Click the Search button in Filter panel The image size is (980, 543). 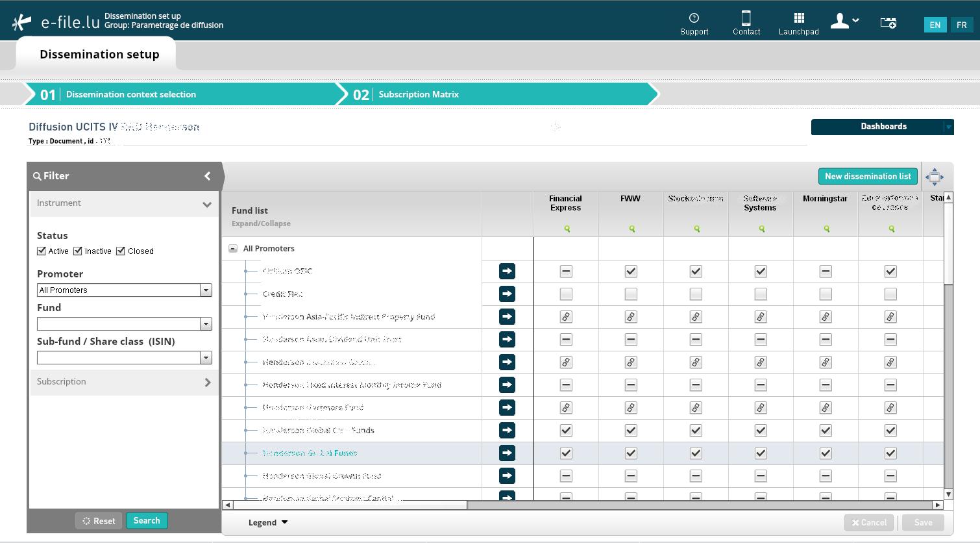click(x=147, y=520)
